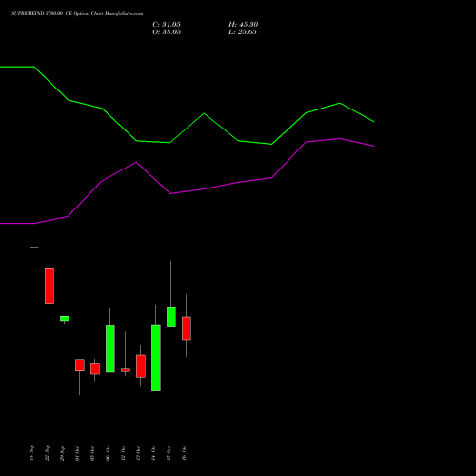The image size is (476, 476).
Task: Click the red candle for 05 Oct
Action: click(x=95, y=368)
